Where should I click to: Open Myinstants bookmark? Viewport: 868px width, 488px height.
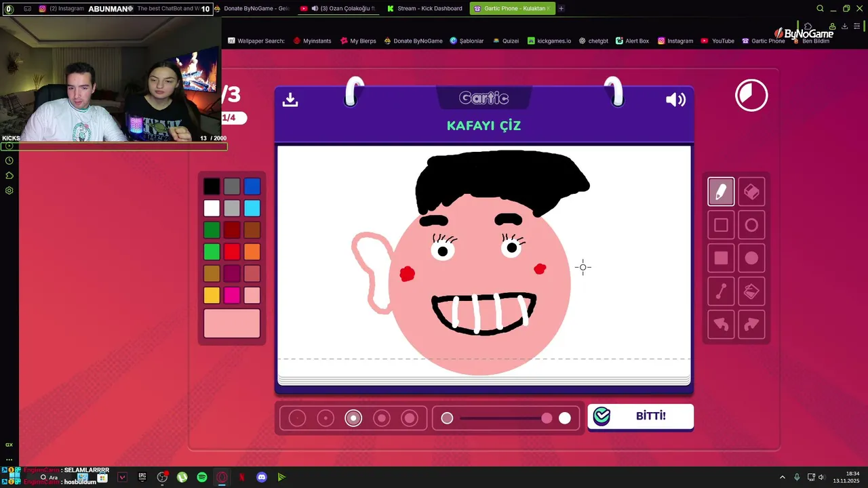(x=312, y=41)
